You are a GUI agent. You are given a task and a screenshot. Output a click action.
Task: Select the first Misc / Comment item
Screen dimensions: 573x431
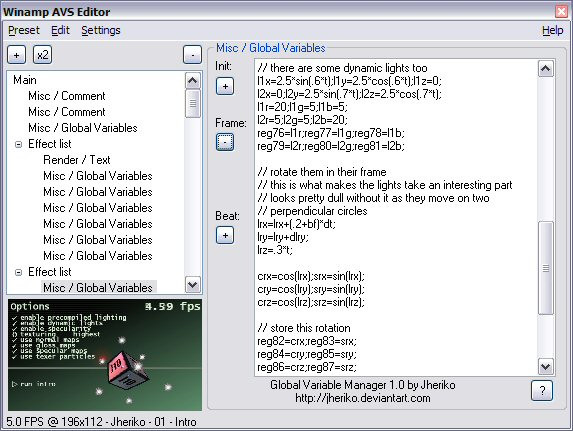click(x=67, y=96)
